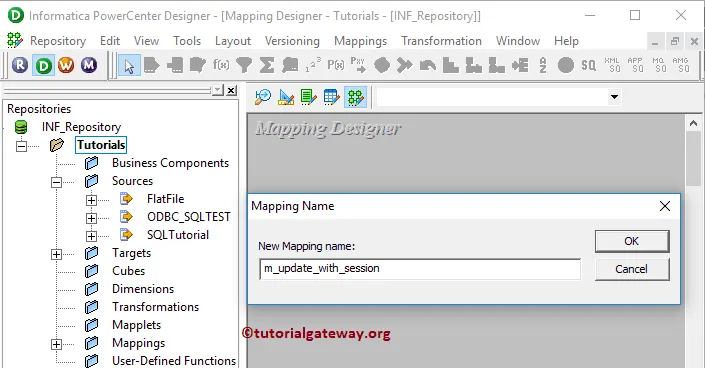Open the Mapplet Designer tool
Viewport: 705px width, 368px height.
coord(332,97)
